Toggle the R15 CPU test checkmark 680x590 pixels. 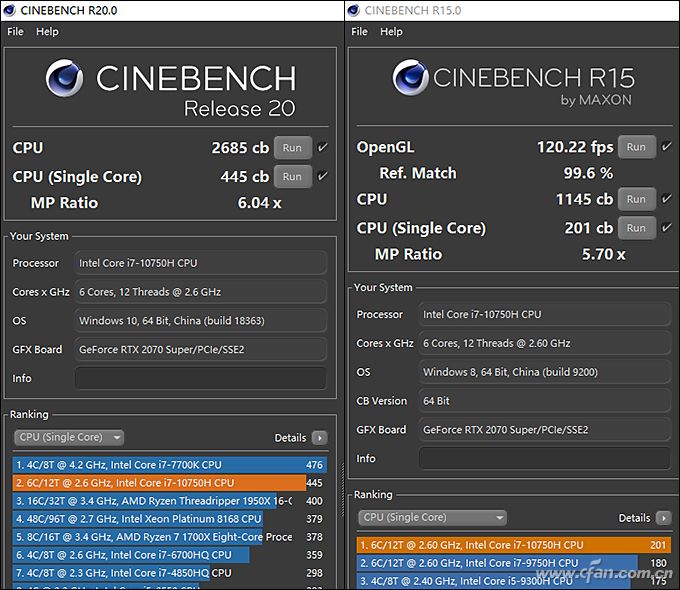coord(667,199)
